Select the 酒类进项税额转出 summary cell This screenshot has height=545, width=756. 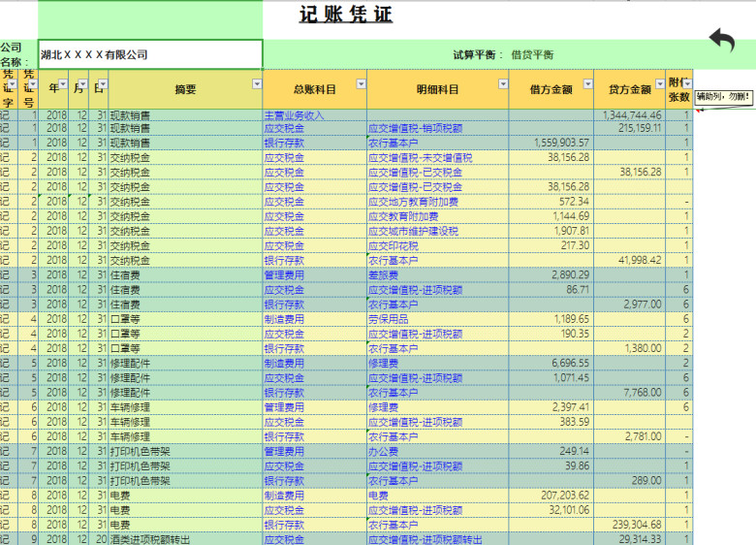(186, 539)
